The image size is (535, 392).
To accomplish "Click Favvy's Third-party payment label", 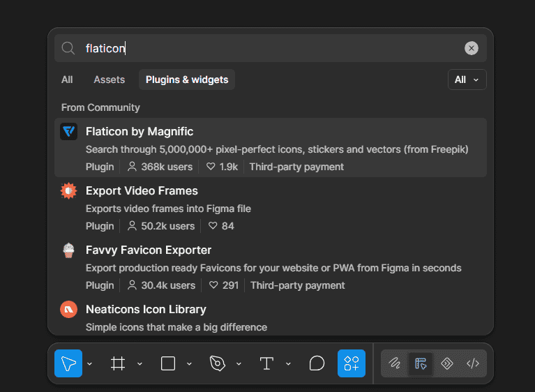I will click(x=298, y=285).
